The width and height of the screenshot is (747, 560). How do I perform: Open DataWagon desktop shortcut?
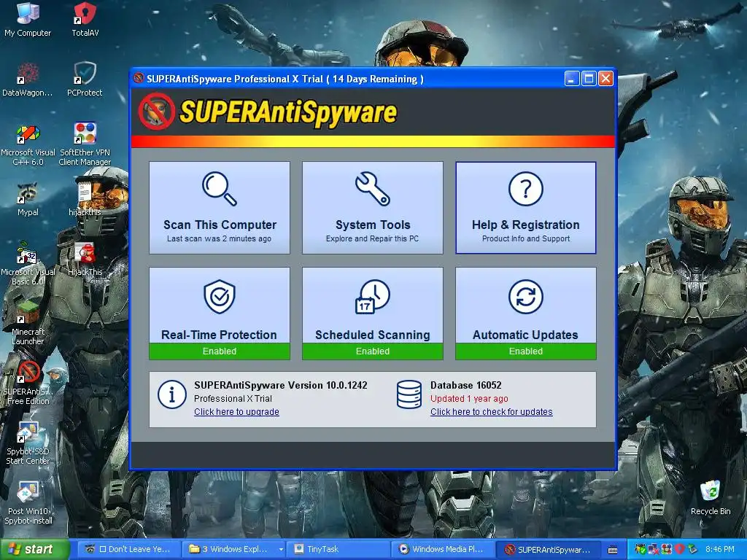coord(28,79)
